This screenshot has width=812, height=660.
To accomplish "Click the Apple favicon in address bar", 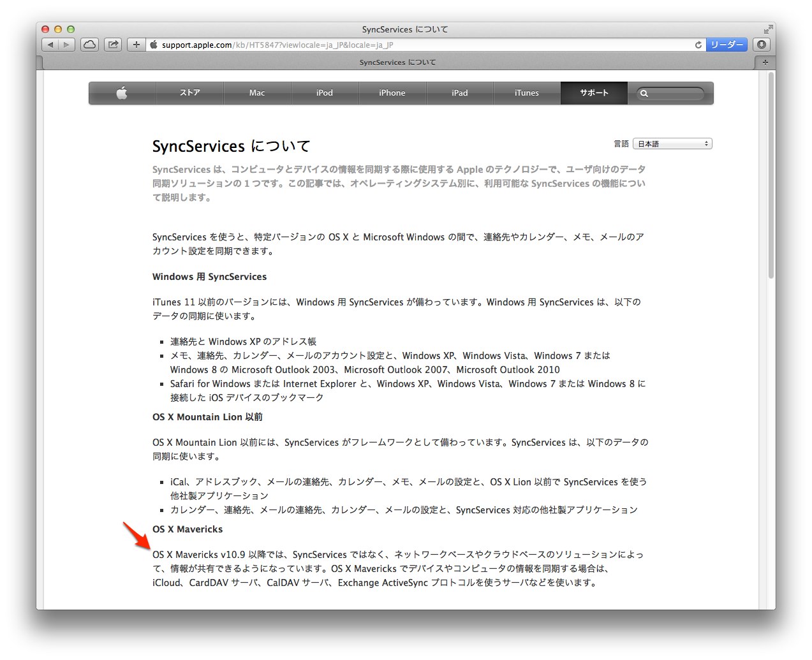I will [x=154, y=45].
